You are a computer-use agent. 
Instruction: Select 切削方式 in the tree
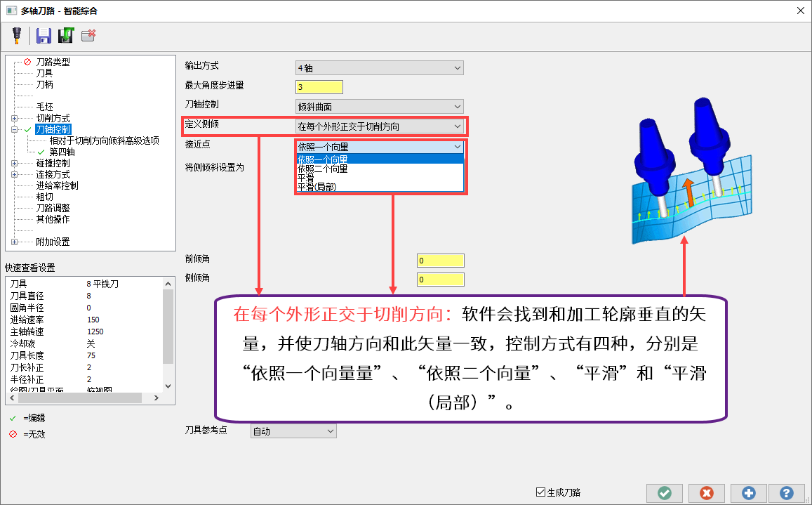(x=53, y=118)
